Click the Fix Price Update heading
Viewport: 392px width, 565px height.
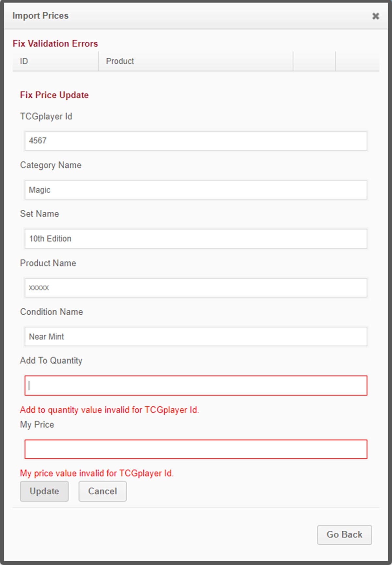coord(54,95)
